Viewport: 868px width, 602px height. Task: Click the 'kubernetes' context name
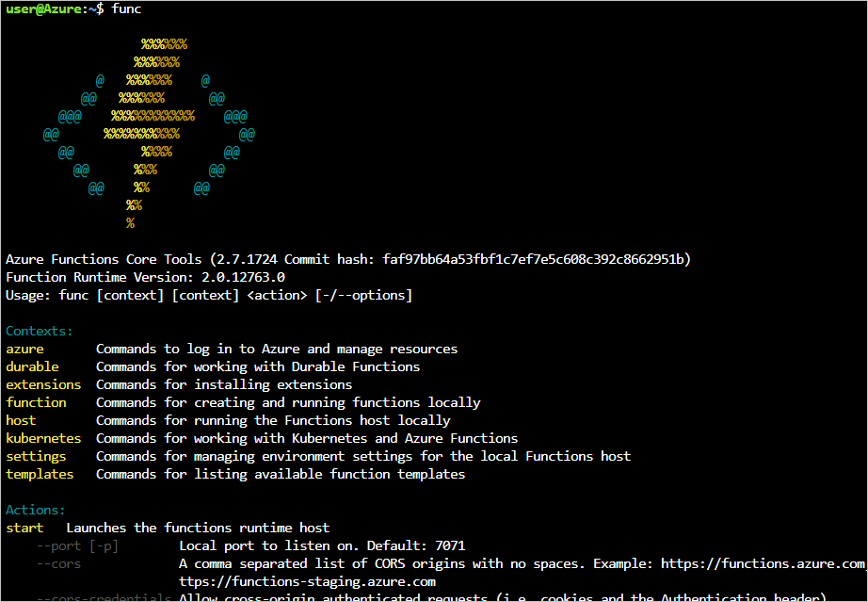point(43,438)
